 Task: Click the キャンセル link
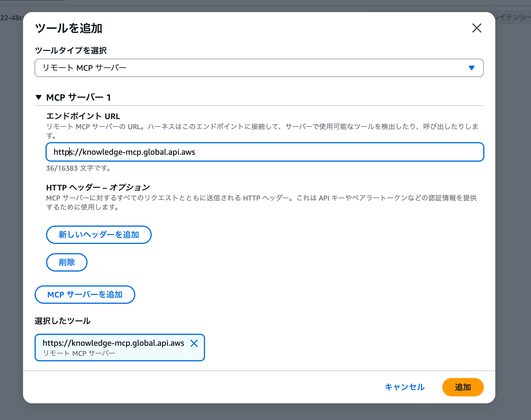405,387
